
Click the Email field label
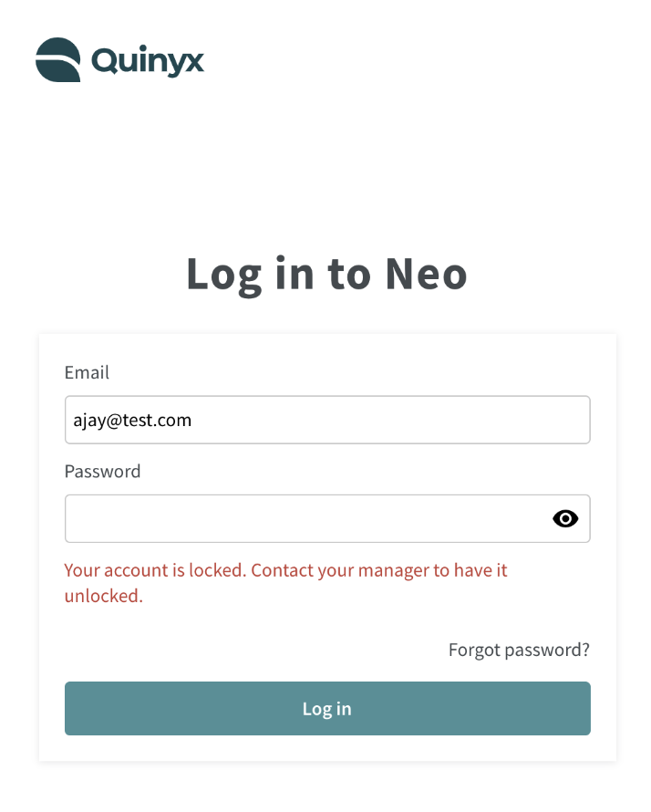(x=87, y=372)
